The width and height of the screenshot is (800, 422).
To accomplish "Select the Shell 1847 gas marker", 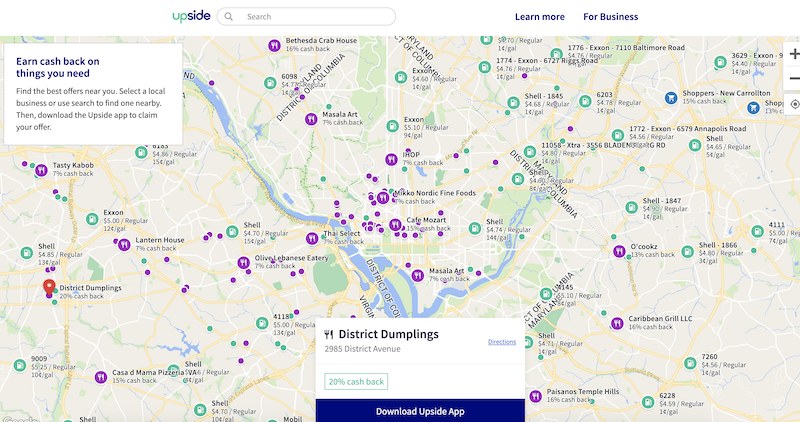I will click(x=632, y=208).
